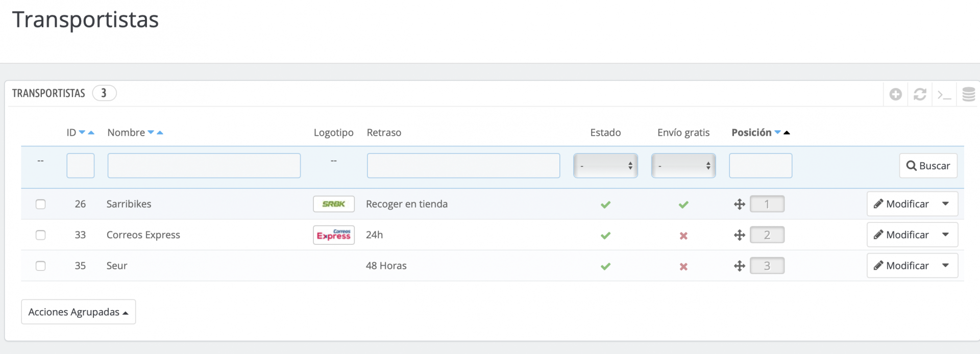Open the Estado filter dropdown

[605, 166]
